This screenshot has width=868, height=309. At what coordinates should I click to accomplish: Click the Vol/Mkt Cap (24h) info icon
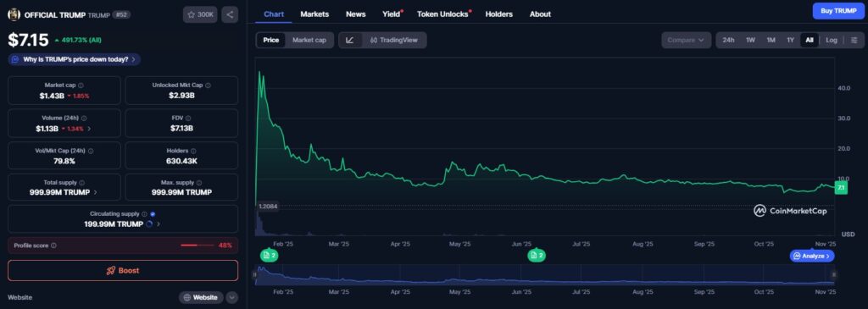click(x=91, y=151)
